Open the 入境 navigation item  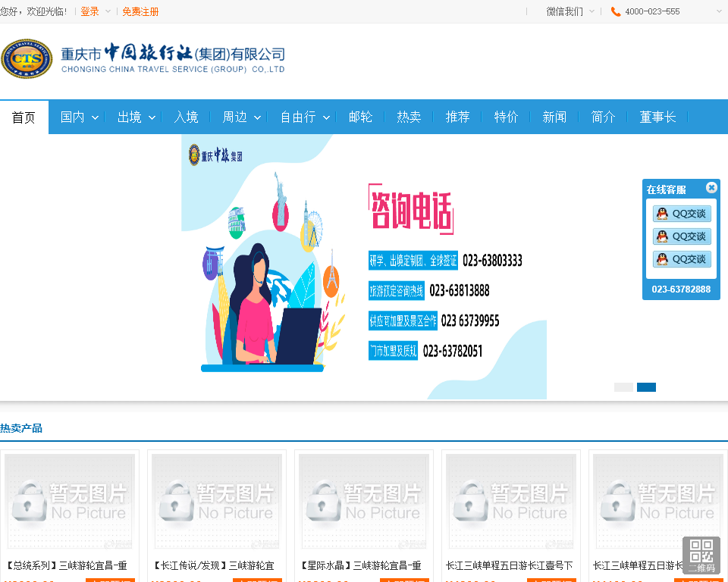[187, 117]
